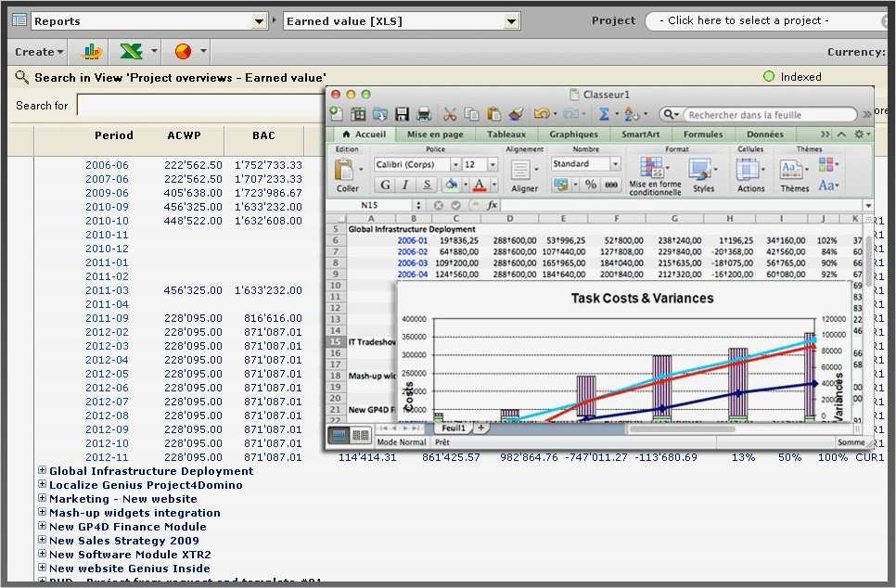Viewport: 896px width, 588px height.
Task: Click the view list icon next to Reports
Action: [x=19, y=20]
